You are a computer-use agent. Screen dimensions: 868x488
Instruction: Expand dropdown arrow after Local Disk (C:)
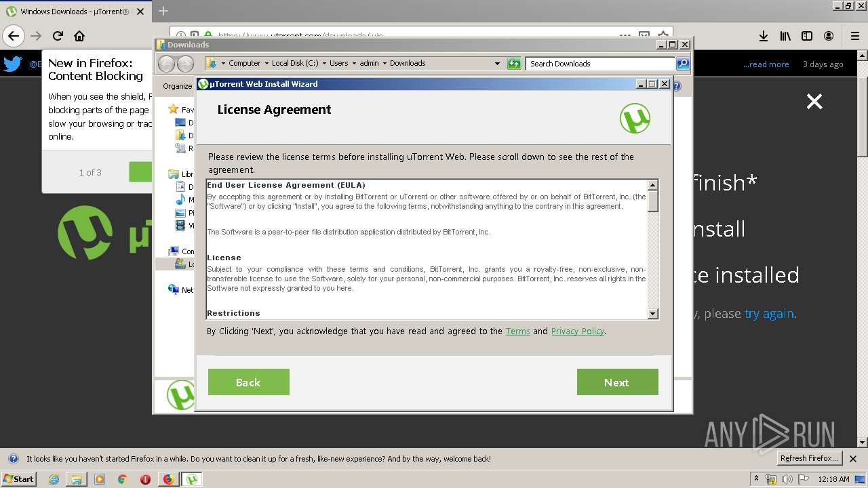(x=324, y=63)
